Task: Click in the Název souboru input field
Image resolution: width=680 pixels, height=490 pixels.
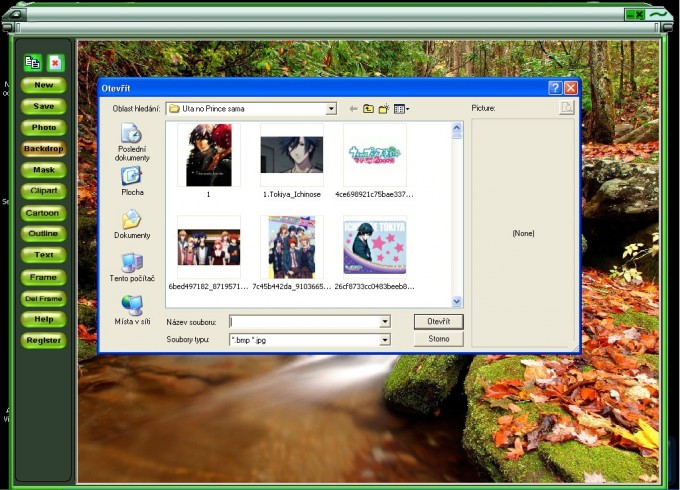Action: coord(305,322)
